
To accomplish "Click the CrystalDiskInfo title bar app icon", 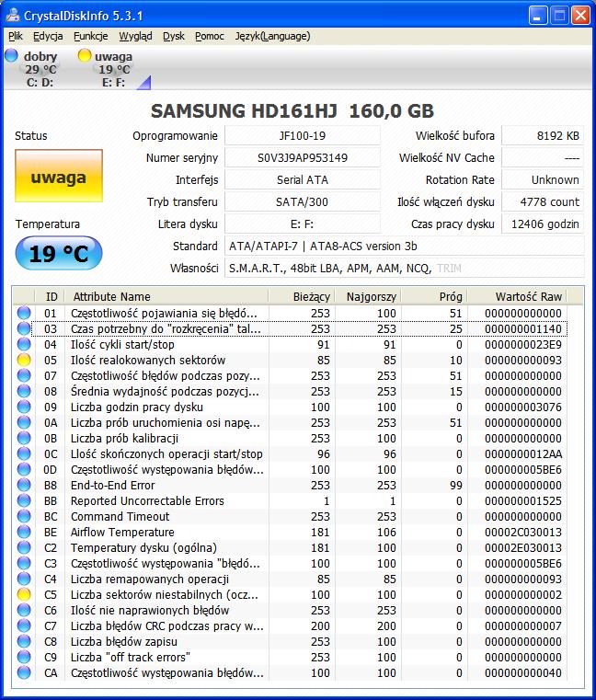I will [x=13, y=16].
